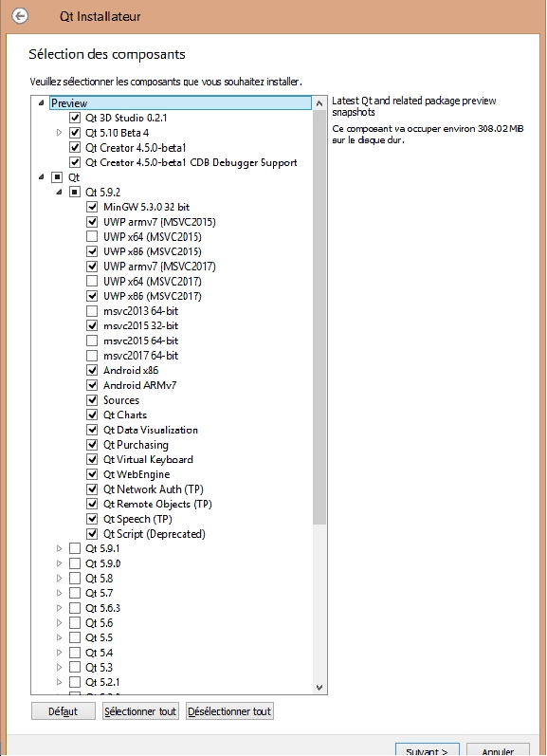Screen dimensions: 547x756
Task: Collapse the Qt 5.9.2 node
Action: click(59, 192)
